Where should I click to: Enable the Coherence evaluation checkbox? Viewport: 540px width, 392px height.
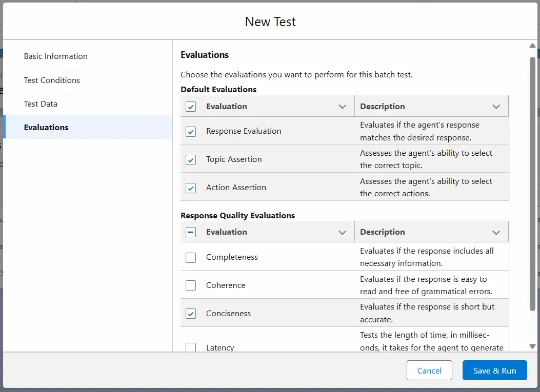click(x=191, y=285)
